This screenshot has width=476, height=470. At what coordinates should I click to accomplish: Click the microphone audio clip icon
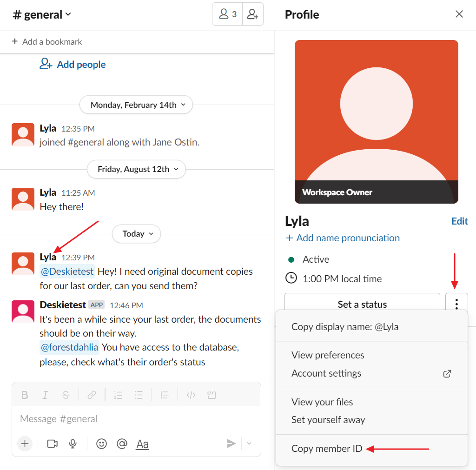[73, 444]
